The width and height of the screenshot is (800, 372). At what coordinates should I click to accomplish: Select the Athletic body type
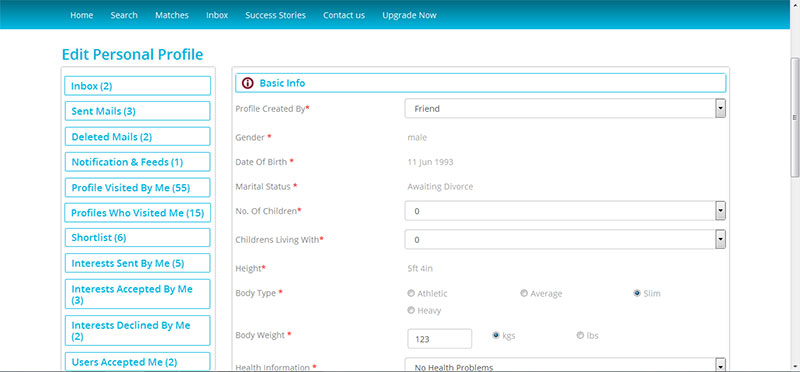pos(411,293)
